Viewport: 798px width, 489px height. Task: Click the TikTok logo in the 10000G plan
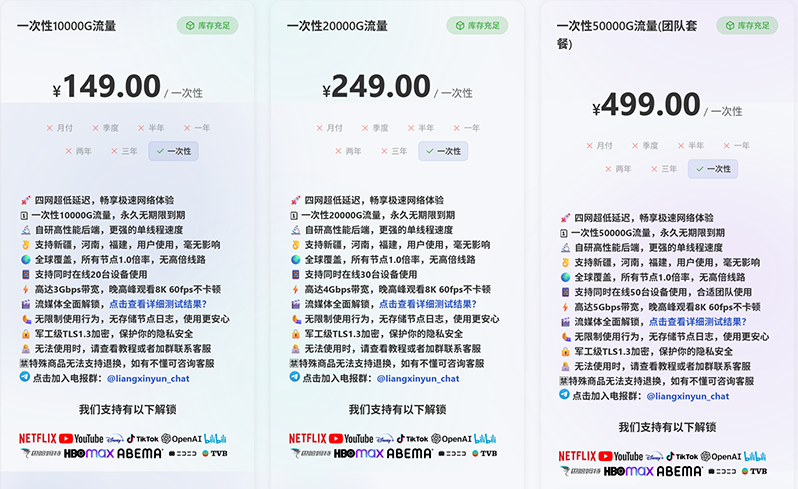(x=143, y=438)
